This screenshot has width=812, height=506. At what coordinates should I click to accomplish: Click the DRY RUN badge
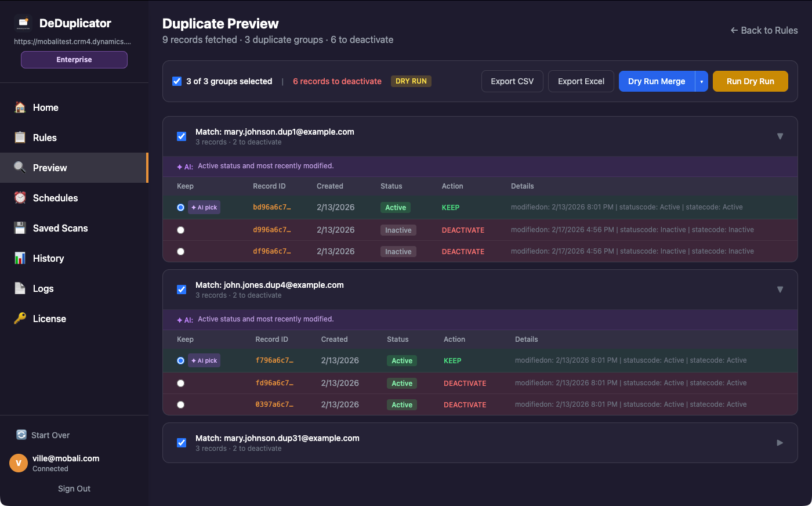(411, 81)
